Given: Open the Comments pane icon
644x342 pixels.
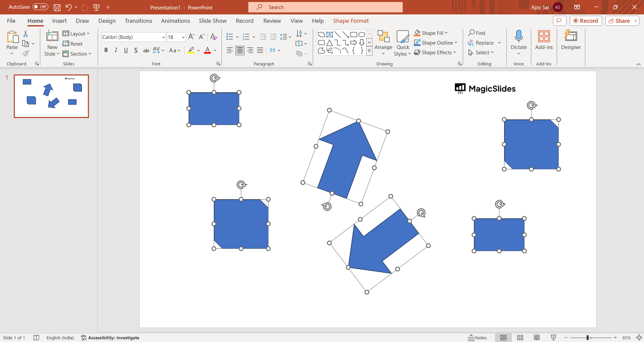Looking at the screenshot, I should [x=559, y=21].
